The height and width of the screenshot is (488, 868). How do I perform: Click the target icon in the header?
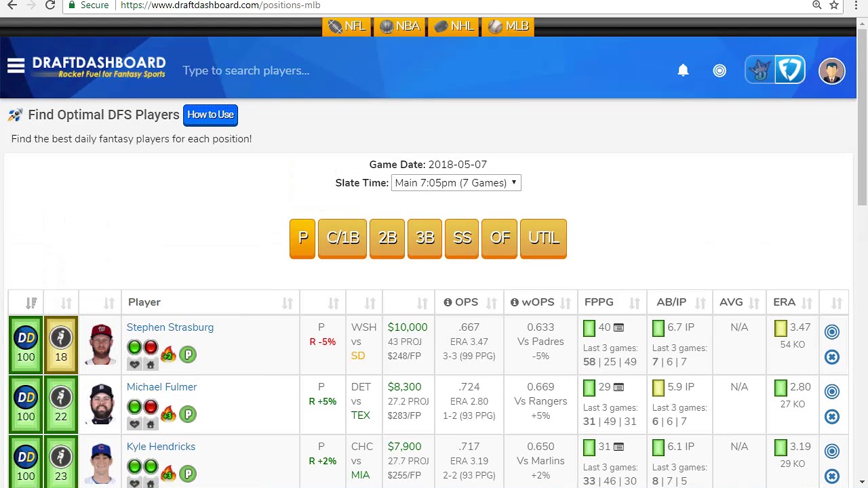click(719, 70)
